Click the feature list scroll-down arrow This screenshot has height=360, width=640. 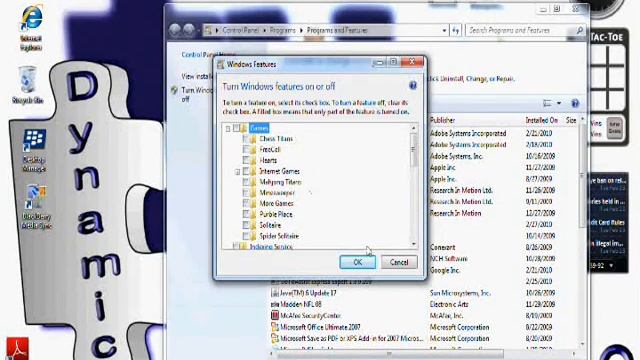pos(413,244)
